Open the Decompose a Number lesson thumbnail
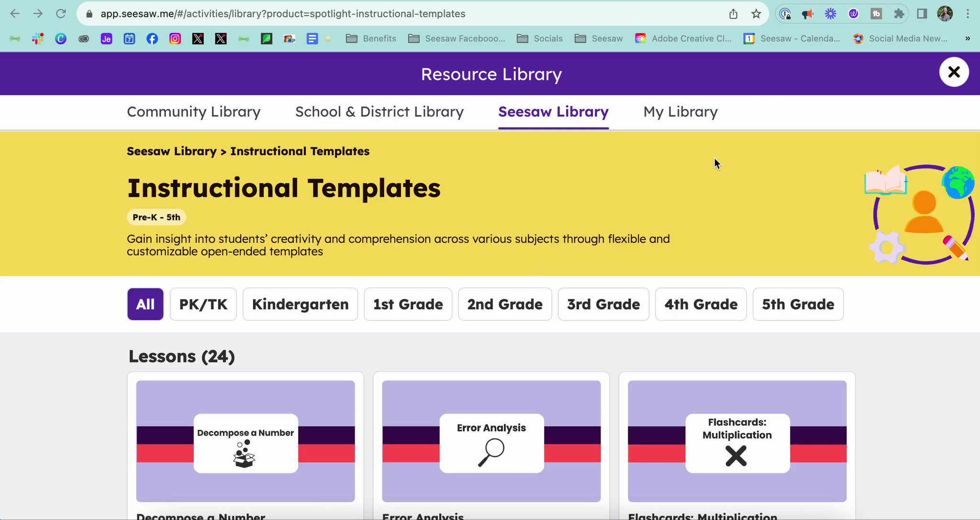The image size is (980, 520). click(245, 441)
